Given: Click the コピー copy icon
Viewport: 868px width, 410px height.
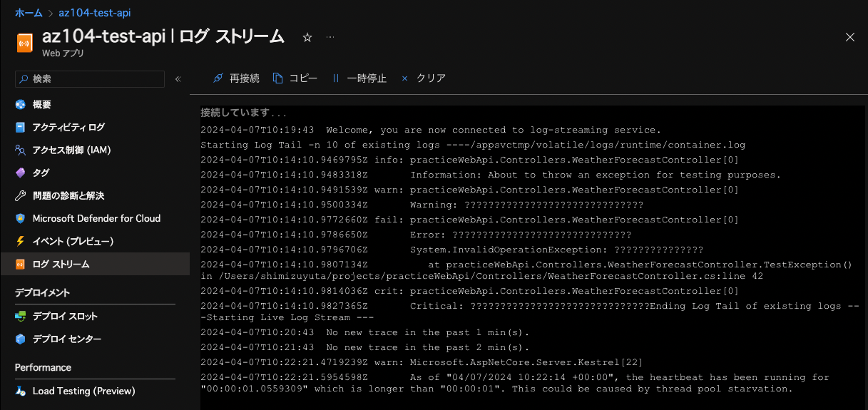Looking at the screenshot, I should [278, 78].
